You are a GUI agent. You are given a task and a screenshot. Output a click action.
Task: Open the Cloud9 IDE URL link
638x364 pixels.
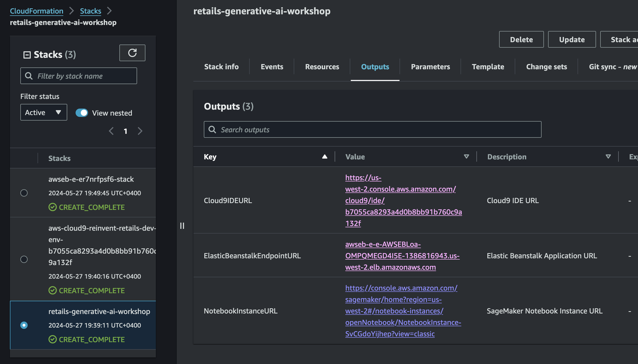point(403,200)
